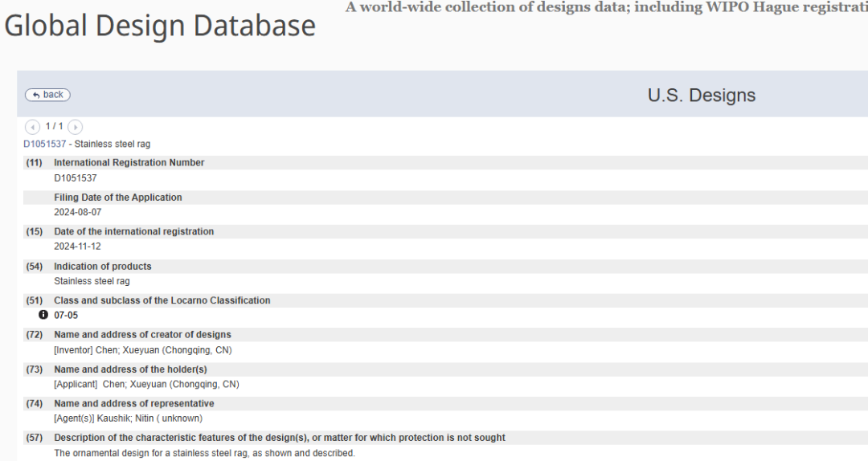The image size is (868, 461).
Task: Go to previous design record arrow
Action: (x=32, y=127)
